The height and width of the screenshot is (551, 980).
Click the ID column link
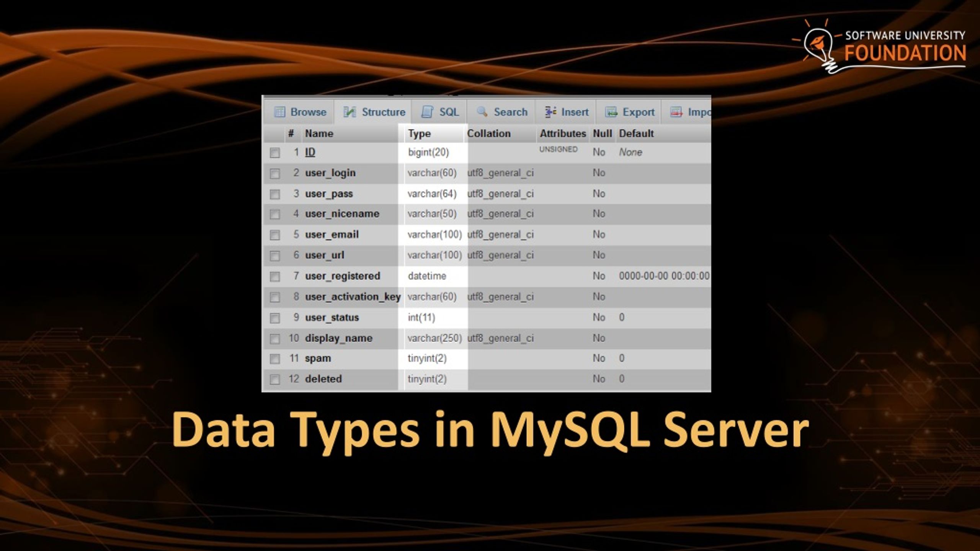(x=310, y=152)
